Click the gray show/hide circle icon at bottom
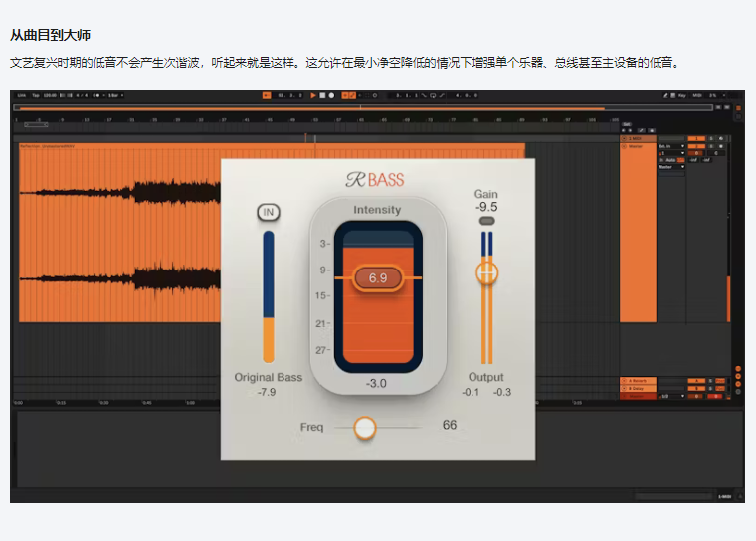This screenshot has height=541, width=756. [x=738, y=392]
